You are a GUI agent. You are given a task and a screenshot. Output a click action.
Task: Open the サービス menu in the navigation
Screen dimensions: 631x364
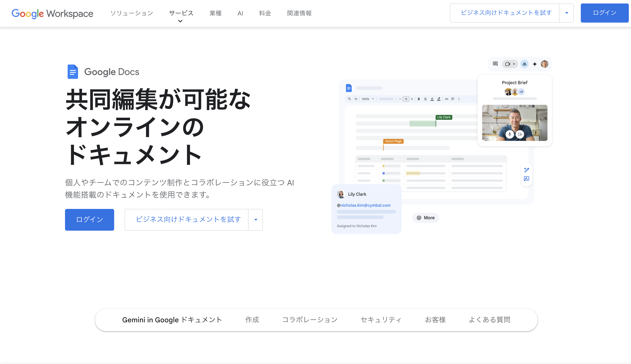pyautogui.click(x=181, y=13)
